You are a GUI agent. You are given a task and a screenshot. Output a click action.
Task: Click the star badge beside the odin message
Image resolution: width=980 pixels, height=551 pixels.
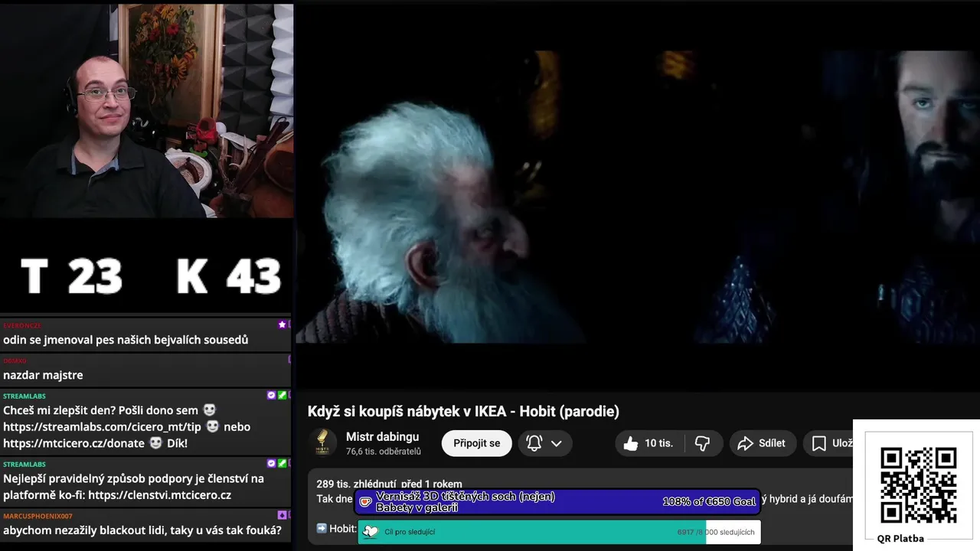pyautogui.click(x=283, y=324)
